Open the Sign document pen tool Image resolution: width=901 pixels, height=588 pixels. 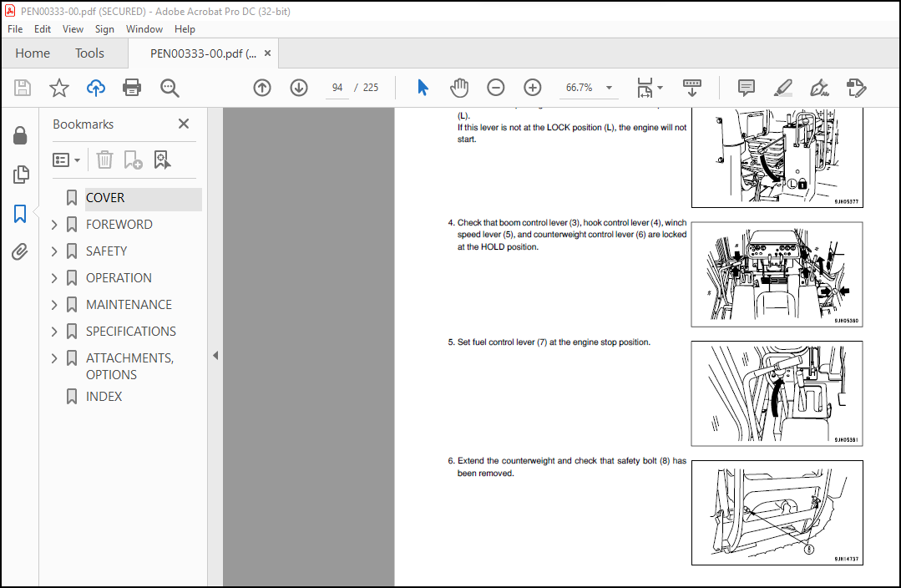coord(819,88)
